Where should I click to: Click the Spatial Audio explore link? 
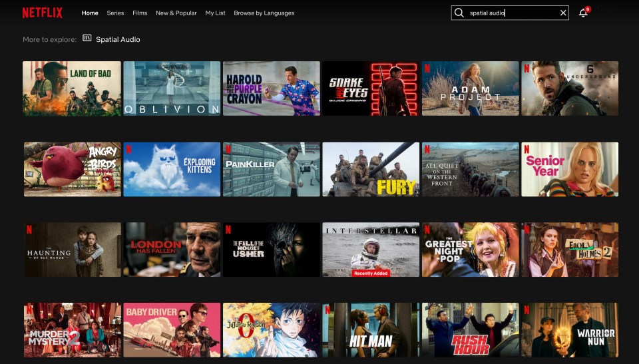[118, 39]
